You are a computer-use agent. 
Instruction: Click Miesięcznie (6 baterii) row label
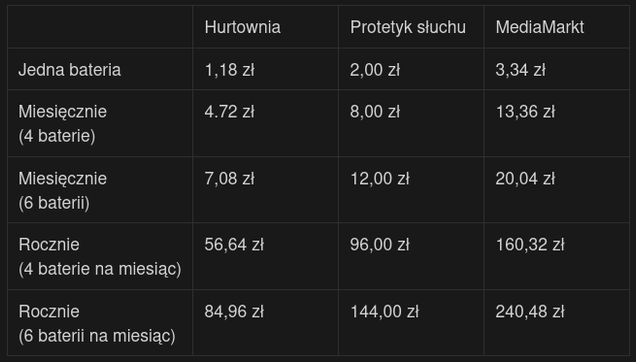point(62,190)
